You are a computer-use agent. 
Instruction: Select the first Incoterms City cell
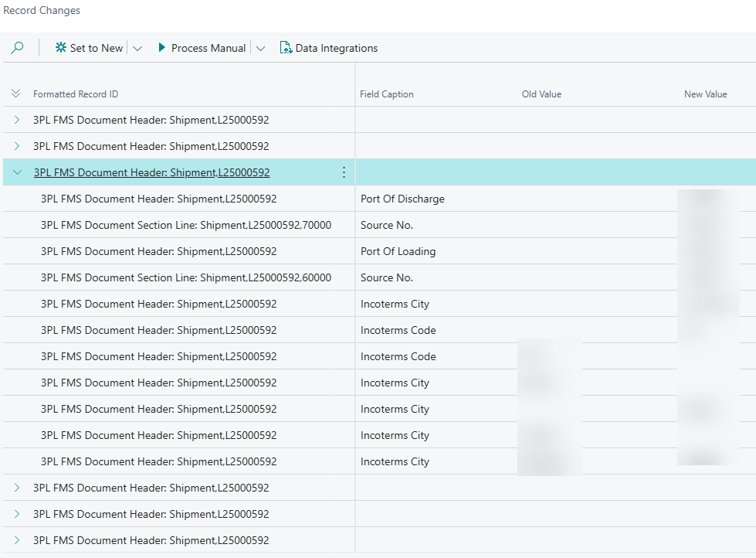[395, 304]
